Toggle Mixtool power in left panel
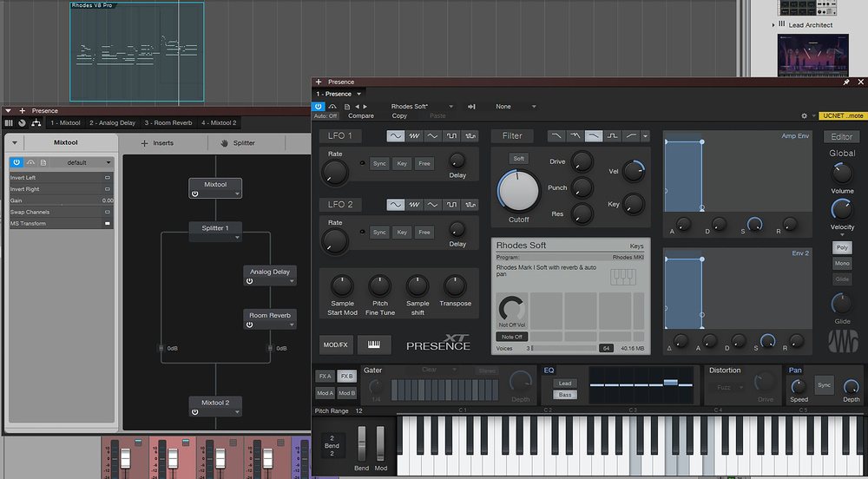Viewport: 868px width, 479px height. (x=16, y=162)
